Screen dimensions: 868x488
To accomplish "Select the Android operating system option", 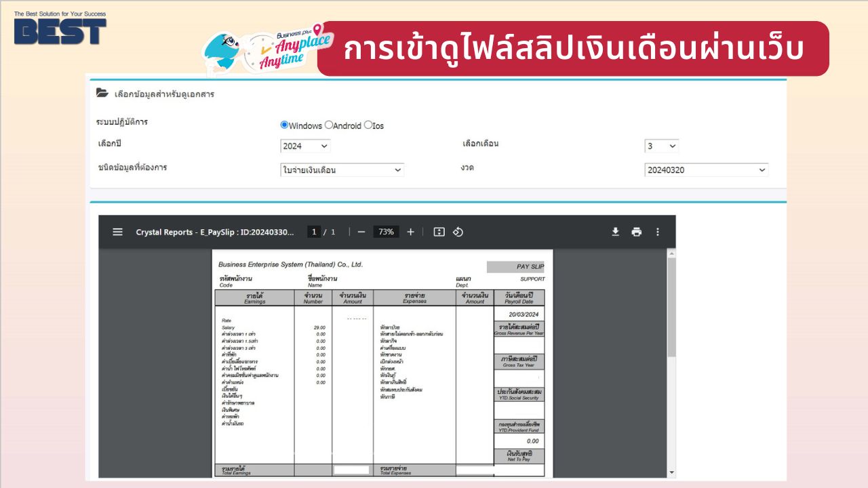I will click(329, 125).
